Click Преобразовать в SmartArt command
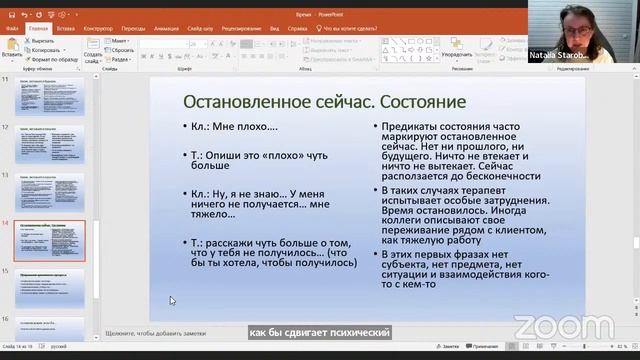 [x=339, y=59]
